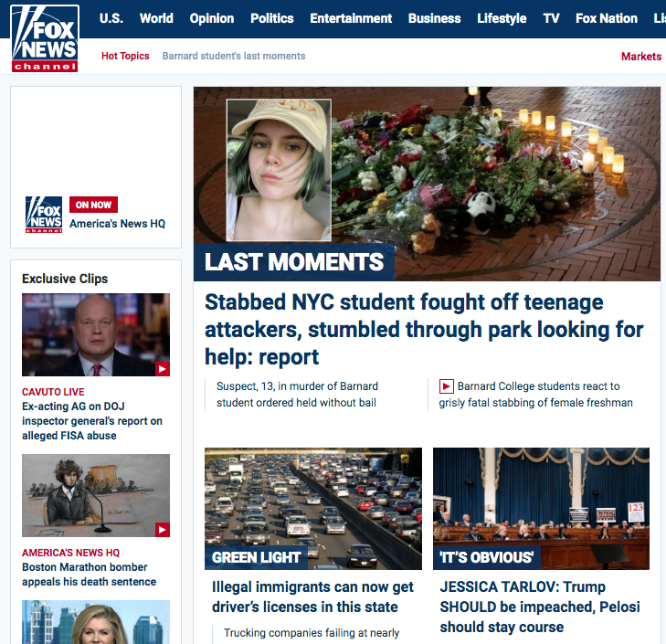Viewport: 666px width, 644px height.
Task: Select Fox Nation in the top navigation
Action: click(x=607, y=18)
